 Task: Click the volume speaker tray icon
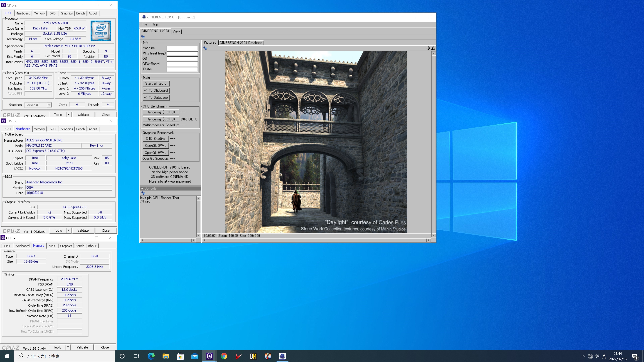(597, 356)
